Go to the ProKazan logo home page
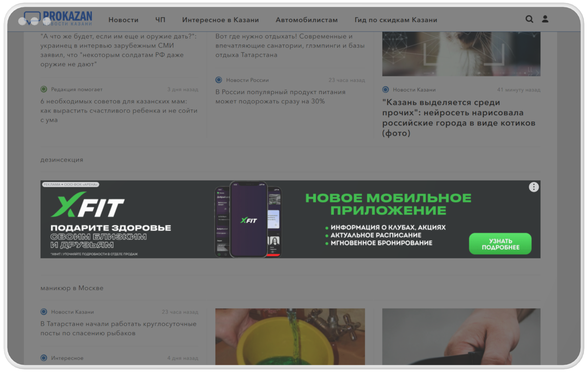The image size is (588, 372). point(58,18)
